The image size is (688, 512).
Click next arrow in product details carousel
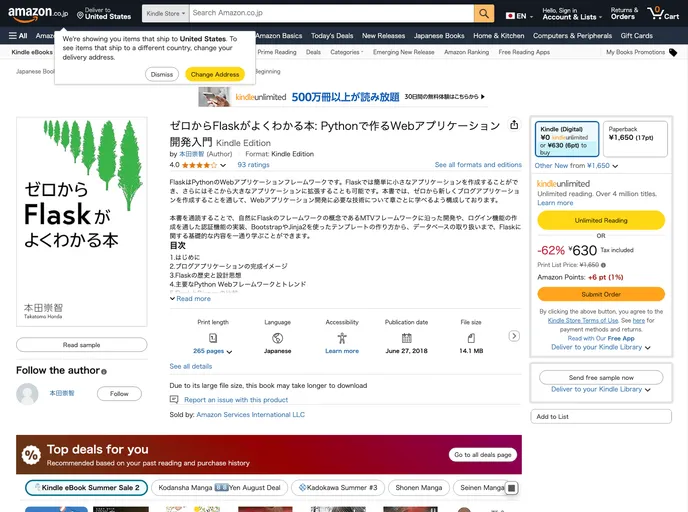pos(514,336)
